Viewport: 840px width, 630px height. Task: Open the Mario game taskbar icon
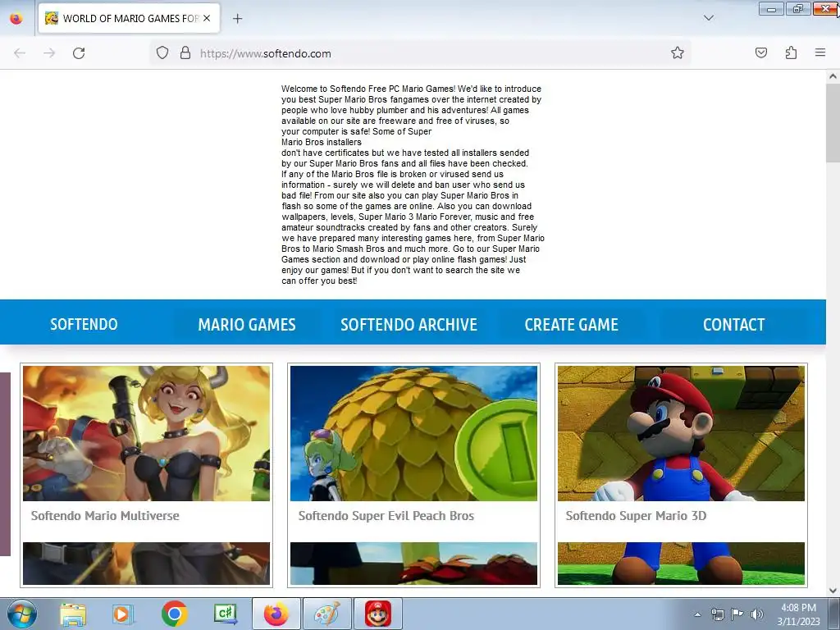pos(377,614)
